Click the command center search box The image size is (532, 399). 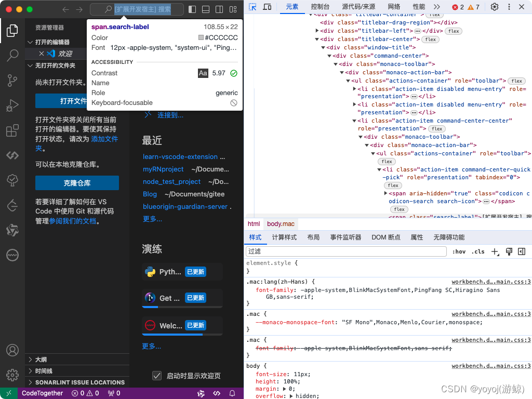coord(137,9)
